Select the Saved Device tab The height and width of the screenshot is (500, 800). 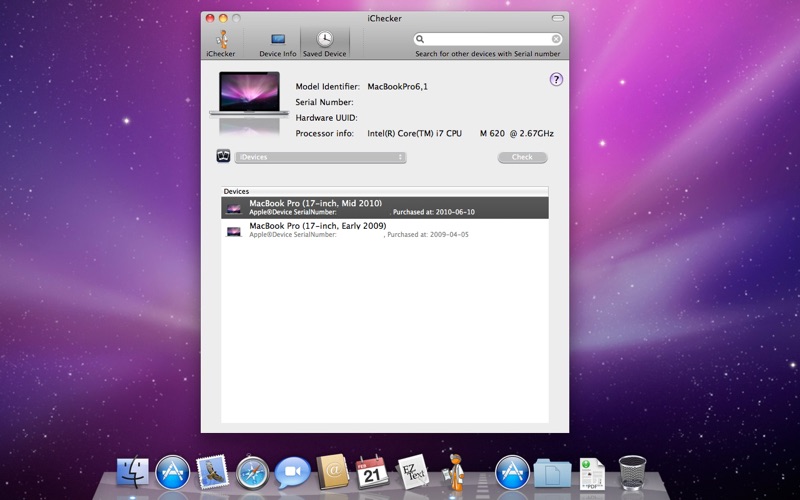pyautogui.click(x=324, y=43)
